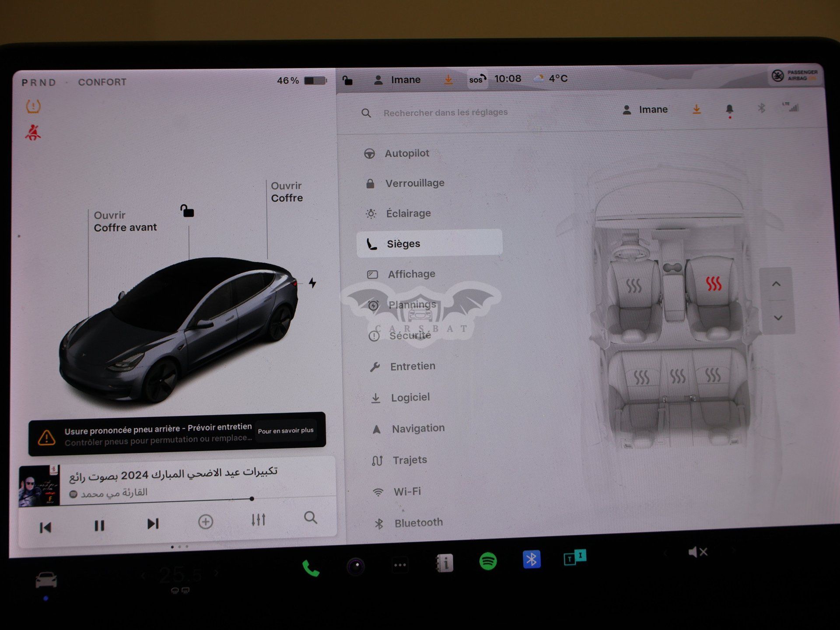Screen dimensions: 840x630
Task: Tap the 46 % battery indicator
Action: click(x=302, y=80)
